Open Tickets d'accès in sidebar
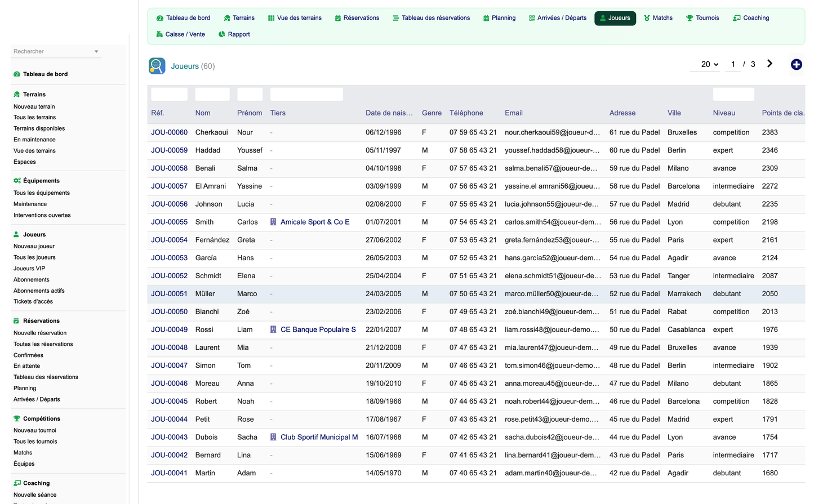 tap(33, 302)
